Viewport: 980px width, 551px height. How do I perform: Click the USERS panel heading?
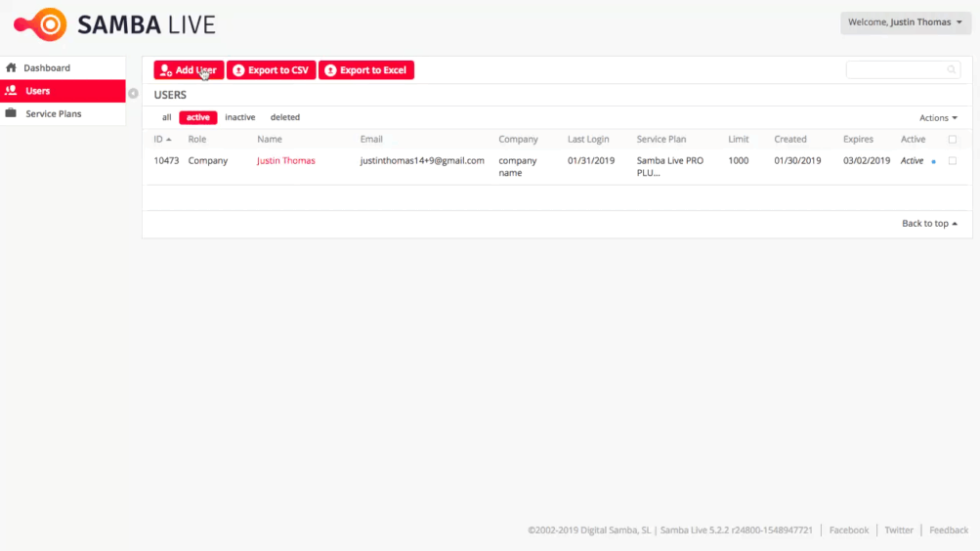click(170, 95)
